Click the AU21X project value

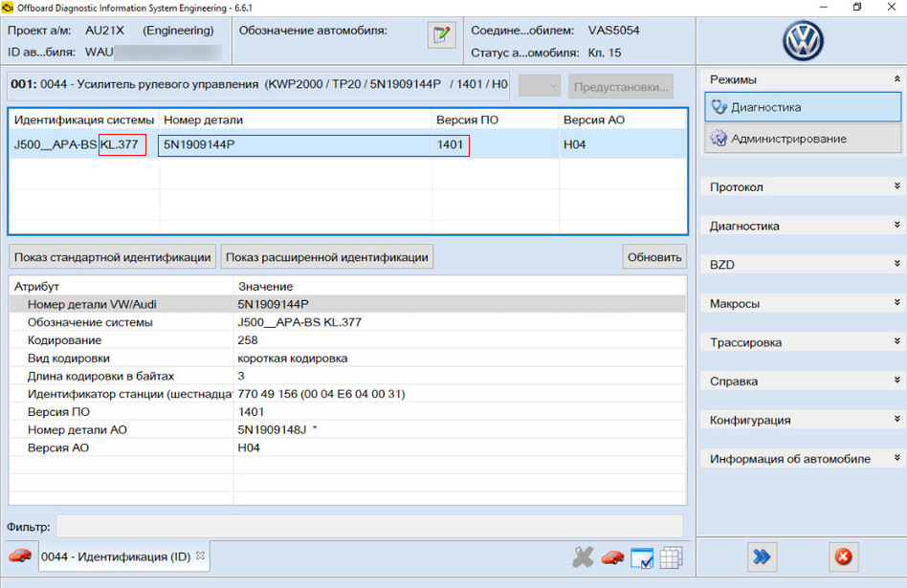tap(104, 30)
